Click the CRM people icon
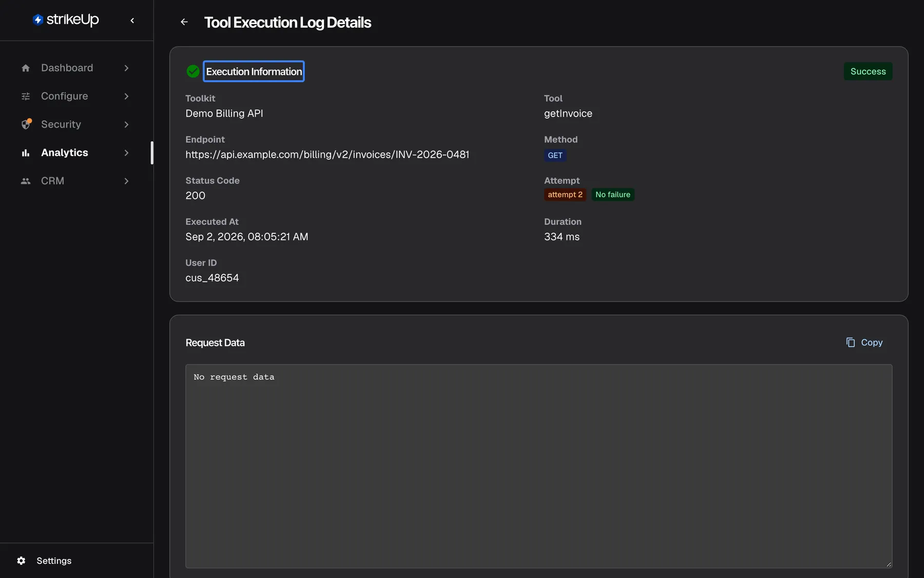The width and height of the screenshot is (924, 578). (x=26, y=181)
